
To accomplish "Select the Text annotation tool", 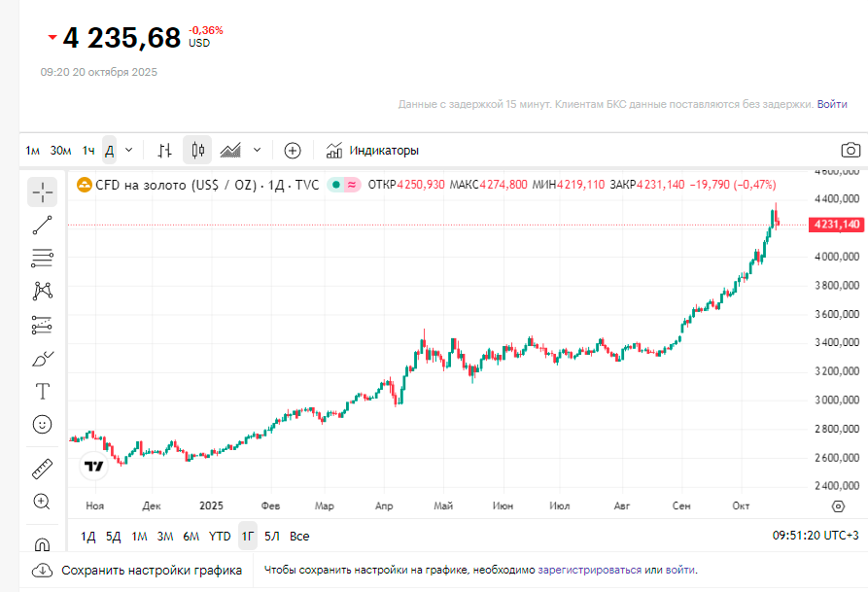I will [x=42, y=392].
